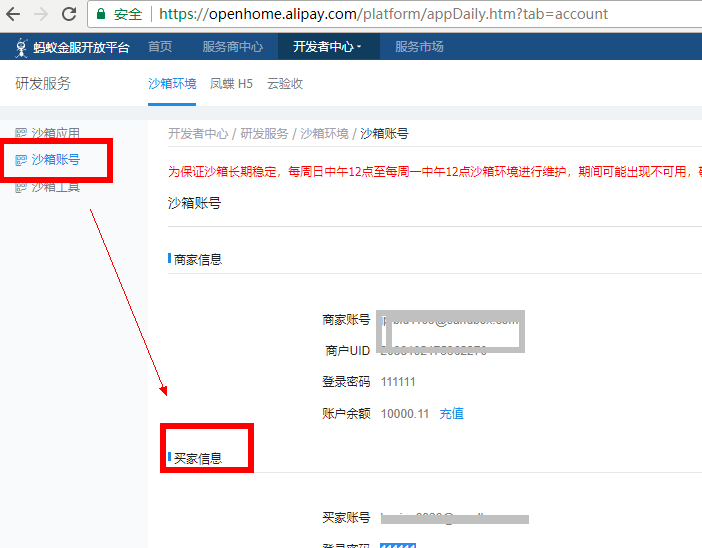The width and height of the screenshot is (702, 548).
Task: Reload the page with the refresh icon
Action: 69,14
